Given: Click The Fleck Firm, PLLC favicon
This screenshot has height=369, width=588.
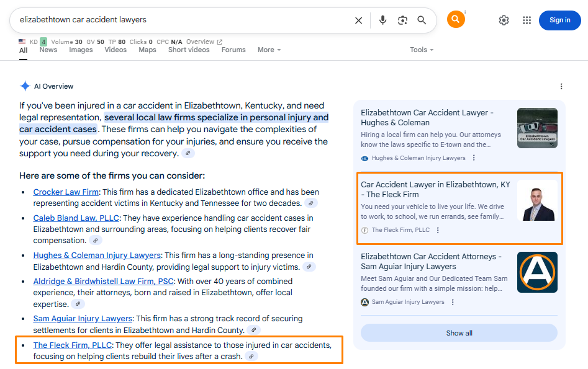Looking at the screenshot, I should click(x=364, y=230).
